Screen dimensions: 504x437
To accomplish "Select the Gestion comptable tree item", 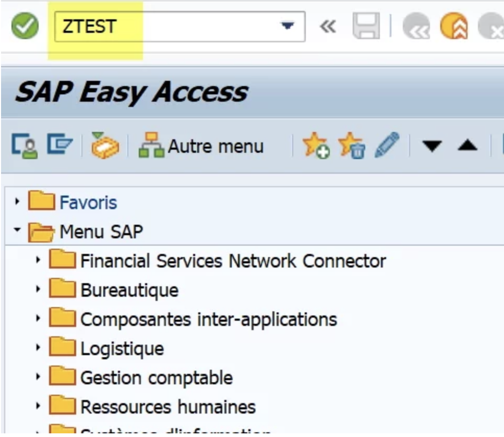I will click(157, 377).
